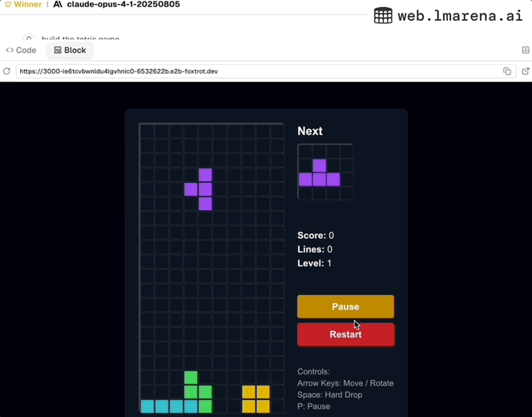Switch to the Code tab

21,50
